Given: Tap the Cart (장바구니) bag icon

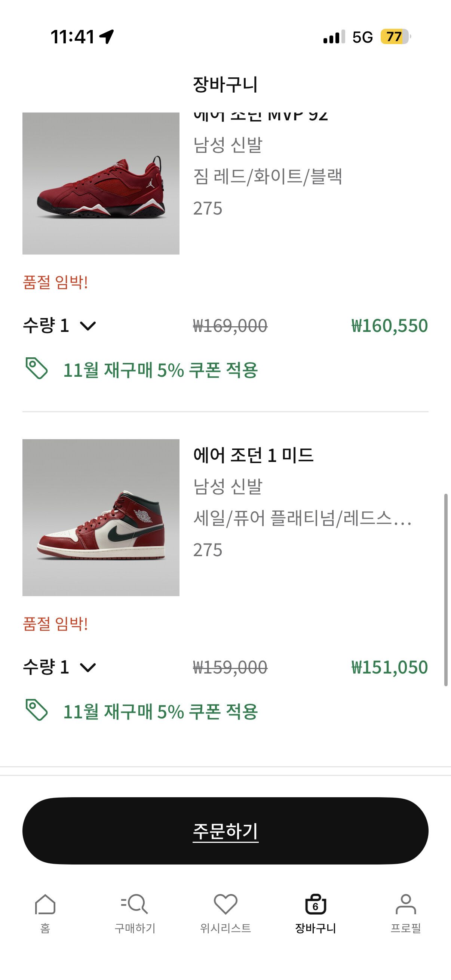Looking at the screenshot, I should click(316, 905).
